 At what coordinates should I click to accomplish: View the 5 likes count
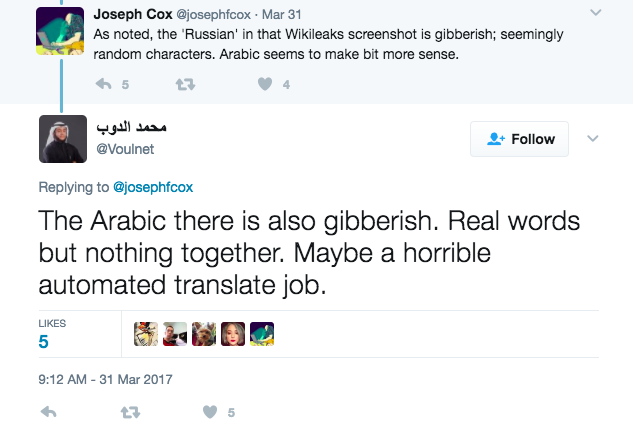[x=45, y=340]
